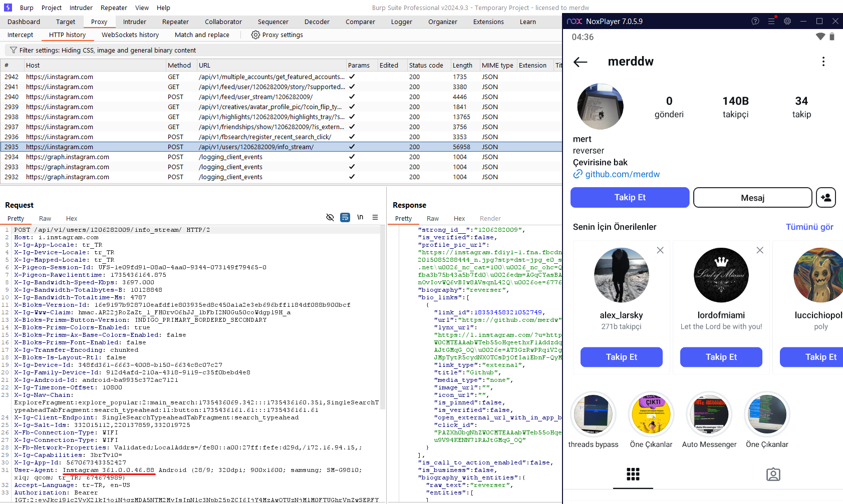Tap back arrow on Instagram profile

click(x=581, y=62)
